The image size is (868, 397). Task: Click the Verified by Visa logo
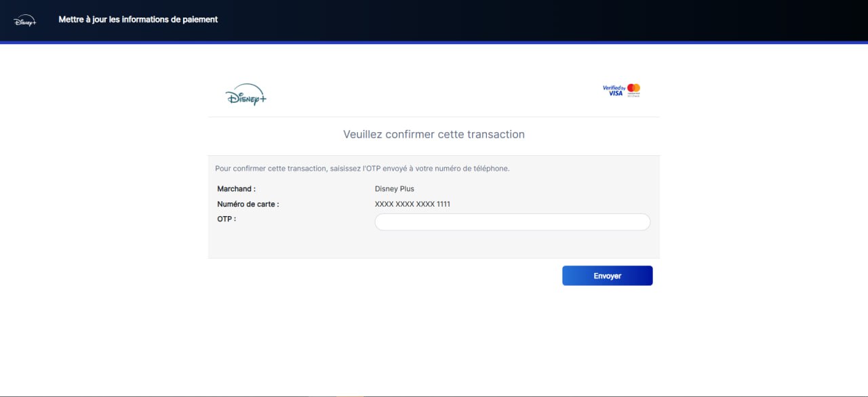[614, 90]
